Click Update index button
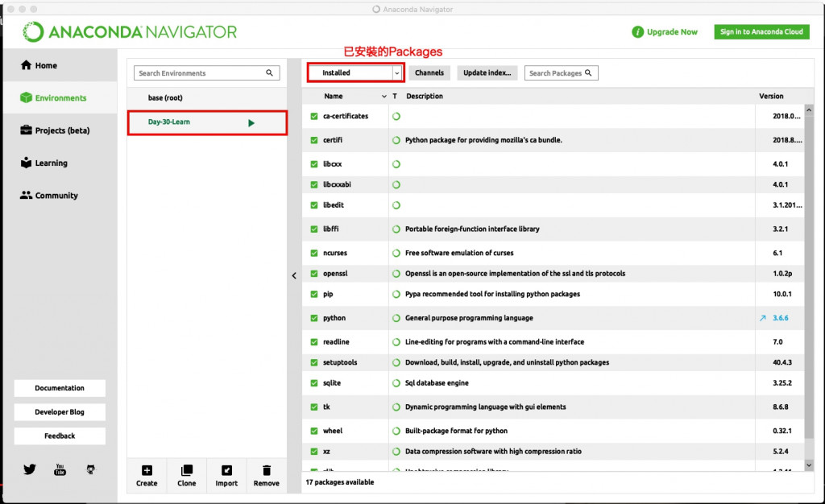This screenshot has height=504, width=825. [487, 72]
